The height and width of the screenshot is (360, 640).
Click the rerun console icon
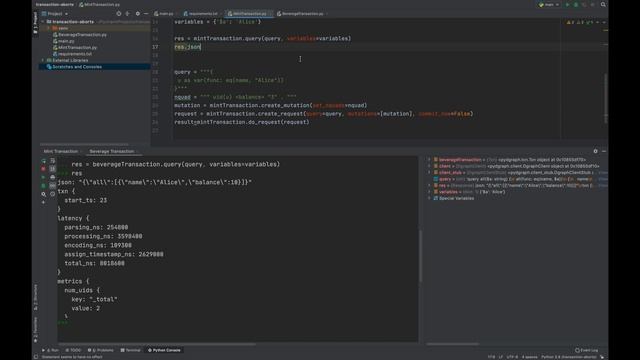click(x=44, y=161)
